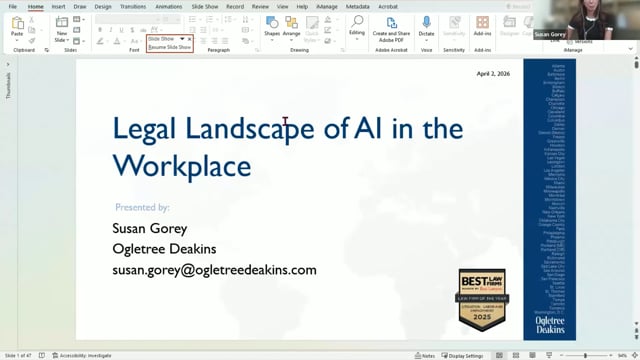Click the Sensitivity label icon

click(x=454, y=22)
